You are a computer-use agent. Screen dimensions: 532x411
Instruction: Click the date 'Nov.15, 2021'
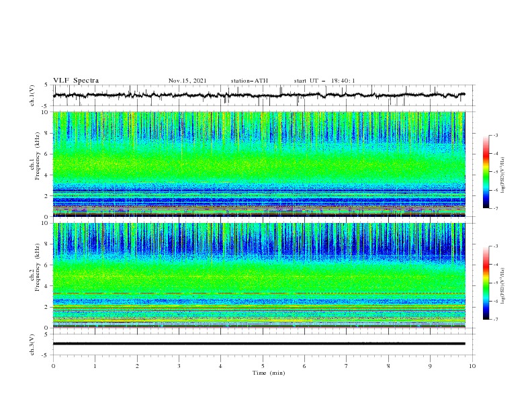[187, 81]
